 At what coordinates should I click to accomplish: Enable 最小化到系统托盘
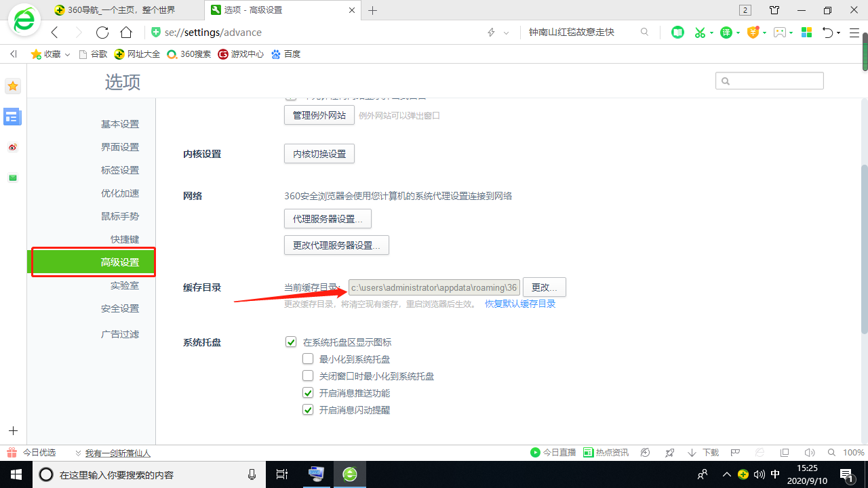[x=308, y=359]
